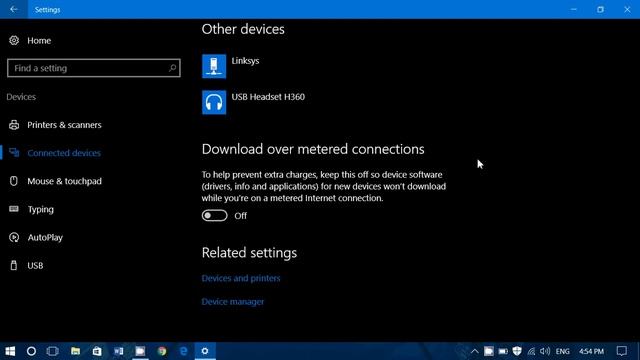Open Task View on the taskbar
Image resolution: width=640 pixels, height=360 pixels.
(53, 351)
